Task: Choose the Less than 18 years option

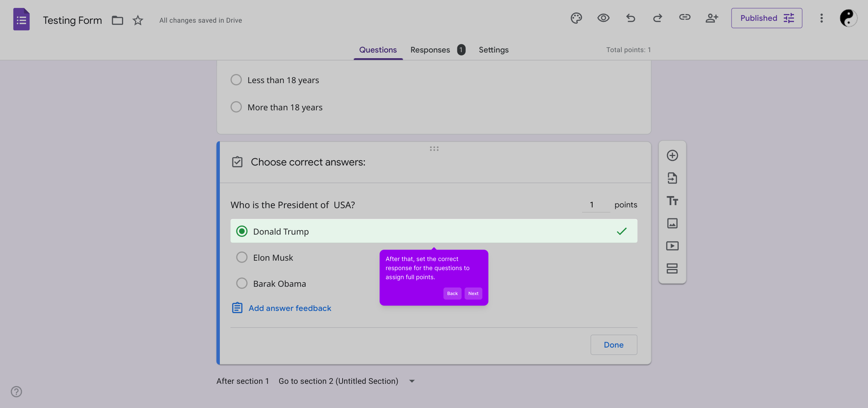Action: [236, 80]
